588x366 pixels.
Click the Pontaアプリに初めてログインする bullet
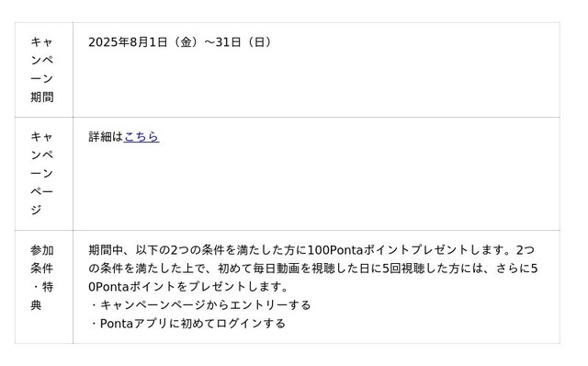coord(187,324)
